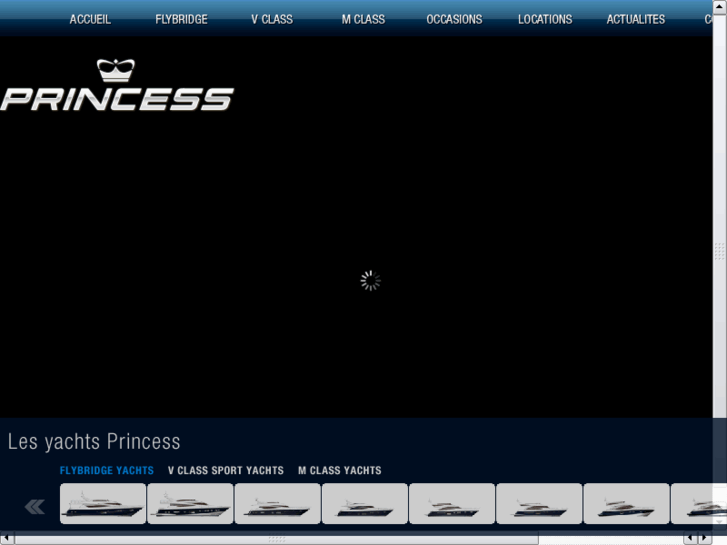Image resolution: width=727 pixels, height=545 pixels.
Task: Open the second yacht thumbnail in carousel
Action: pos(190,504)
